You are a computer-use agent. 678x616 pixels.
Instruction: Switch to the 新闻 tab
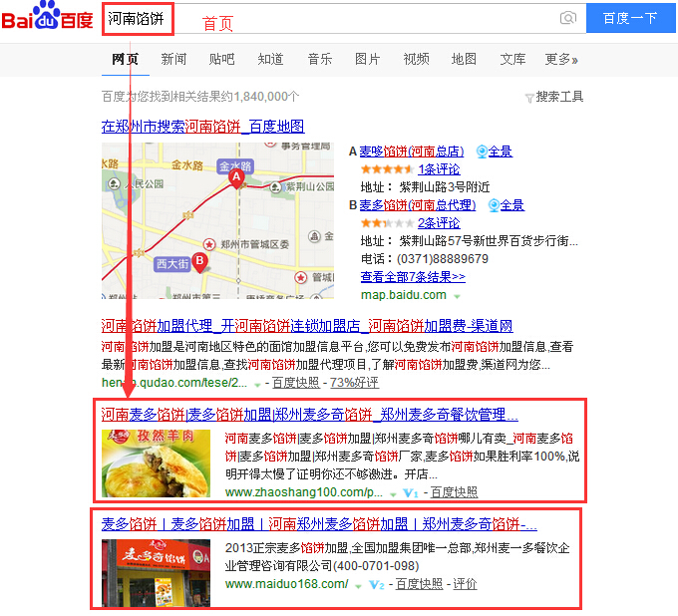tap(173, 59)
